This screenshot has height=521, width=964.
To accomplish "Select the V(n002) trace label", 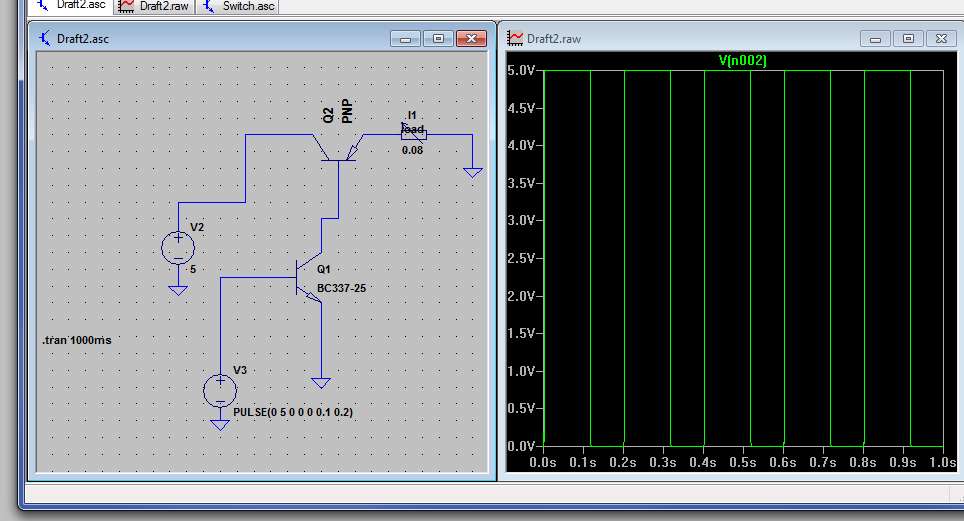I will [743, 60].
